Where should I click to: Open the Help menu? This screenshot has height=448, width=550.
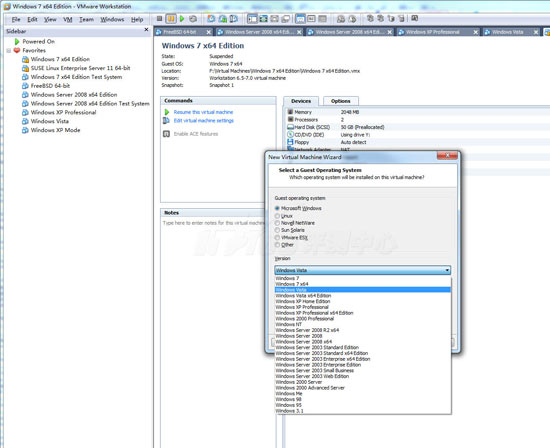click(137, 20)
